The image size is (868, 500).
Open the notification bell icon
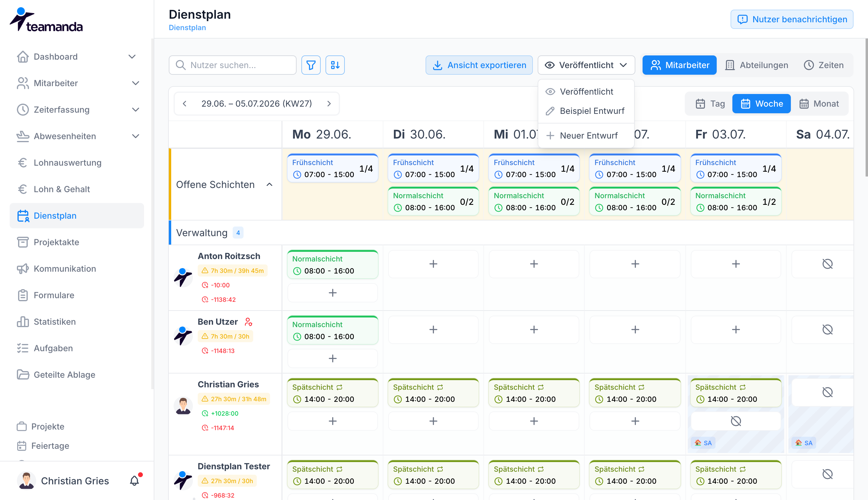click(134, 481)
